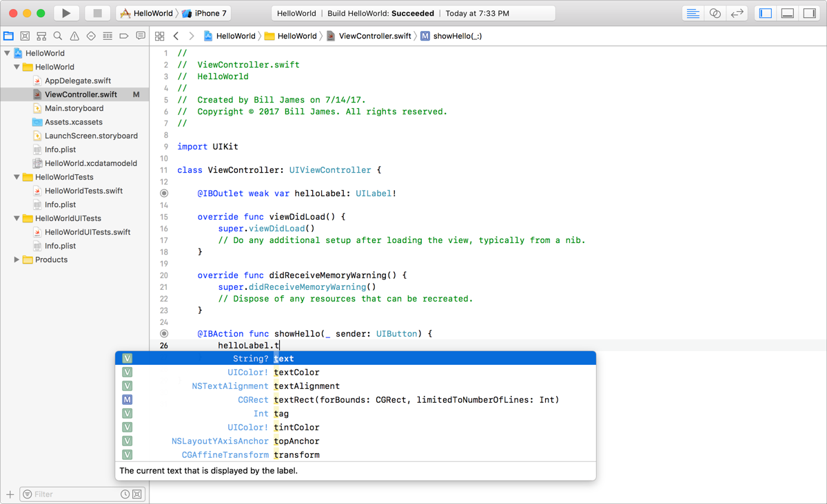This screenshot has width=827, height=504.
Task: Open Main.storyboard in the navigator
Action: point(74,108)
